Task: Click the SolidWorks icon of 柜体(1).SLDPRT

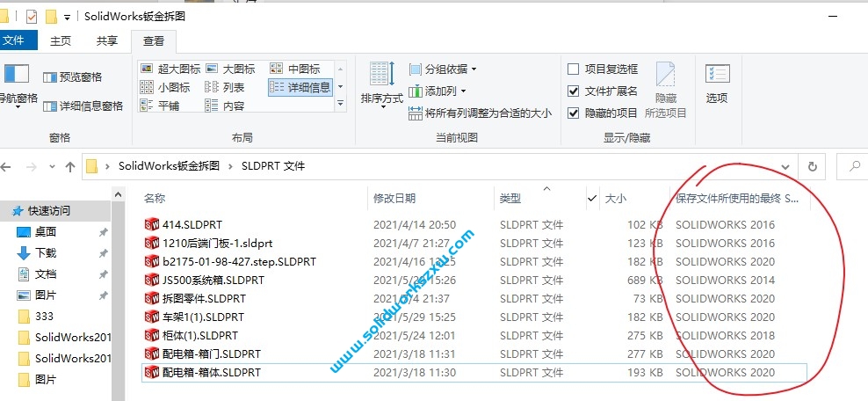Action: pos(152,335)
